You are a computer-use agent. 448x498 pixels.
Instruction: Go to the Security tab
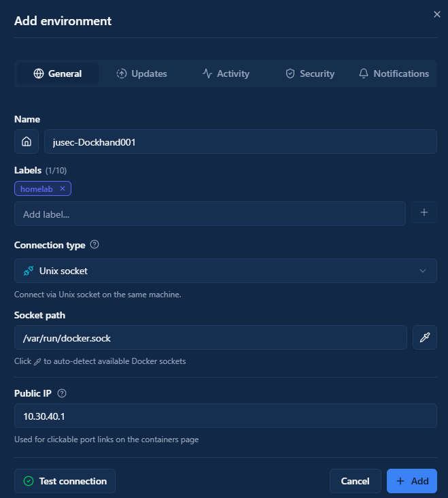(x=310, y=73)
